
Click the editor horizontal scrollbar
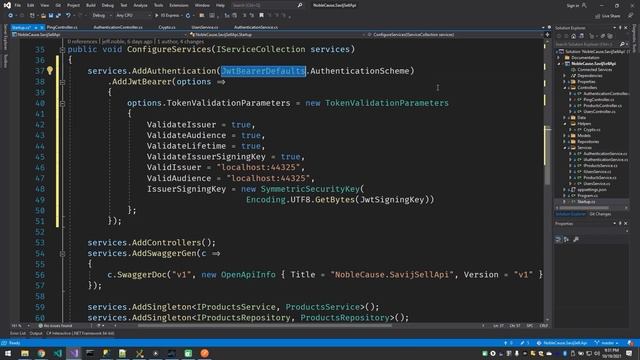click(265, 326)
